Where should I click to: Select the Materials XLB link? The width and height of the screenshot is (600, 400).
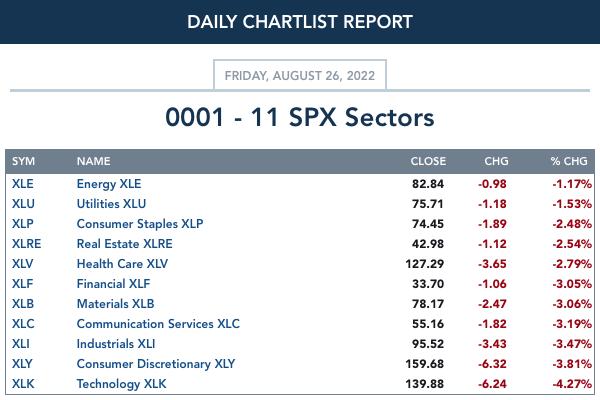tap(115, 304)
